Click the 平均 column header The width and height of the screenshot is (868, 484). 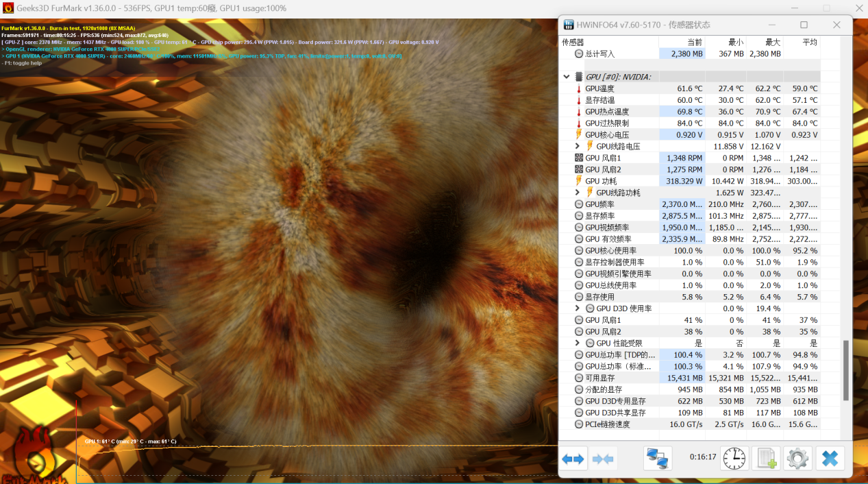(810, 42)
